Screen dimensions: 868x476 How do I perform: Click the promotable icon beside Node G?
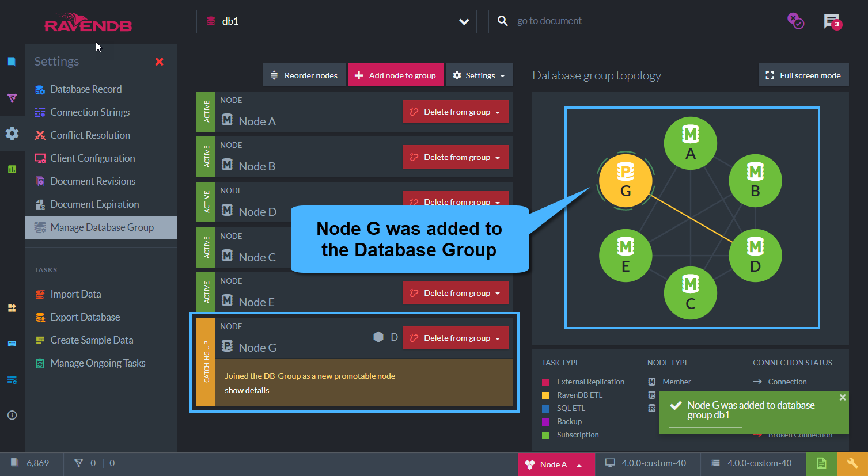(228, 346)
